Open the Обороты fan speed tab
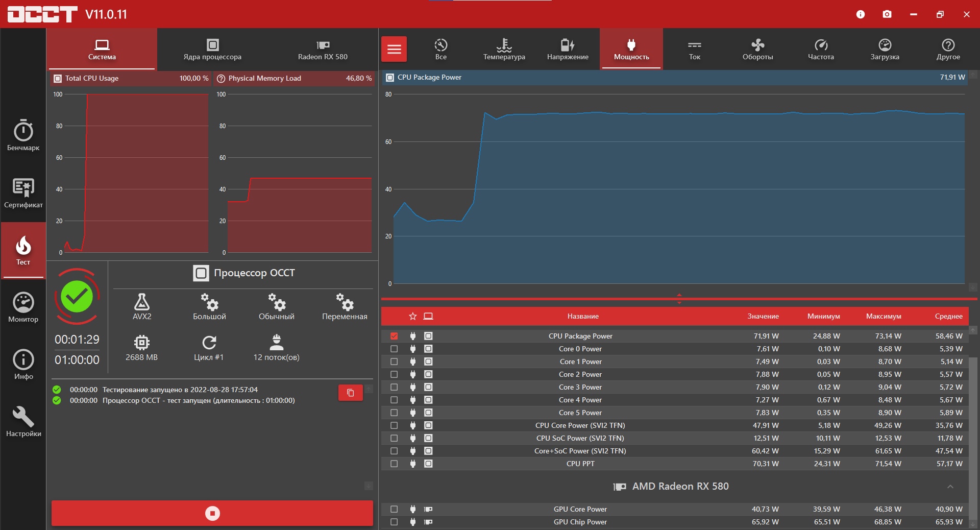Viewport: 980px width, 530px height. tap(758, 49)
